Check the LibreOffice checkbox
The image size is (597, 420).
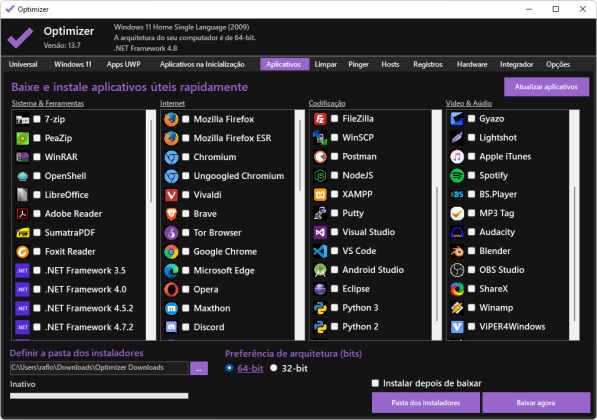[37, 195]
